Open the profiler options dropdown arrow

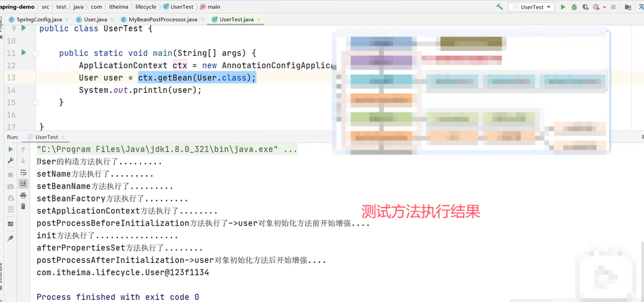[604, 7]
